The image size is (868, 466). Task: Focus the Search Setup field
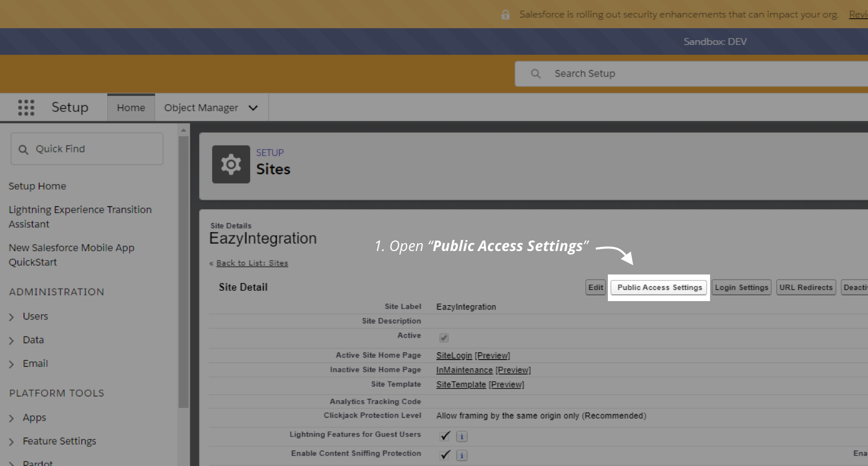(691, 74)
